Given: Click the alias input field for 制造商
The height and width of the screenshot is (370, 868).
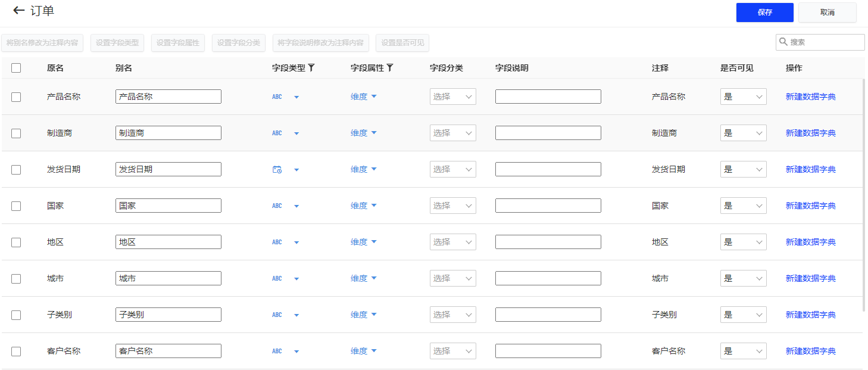Looking at the screenshot, I should (x=168, y=133).
